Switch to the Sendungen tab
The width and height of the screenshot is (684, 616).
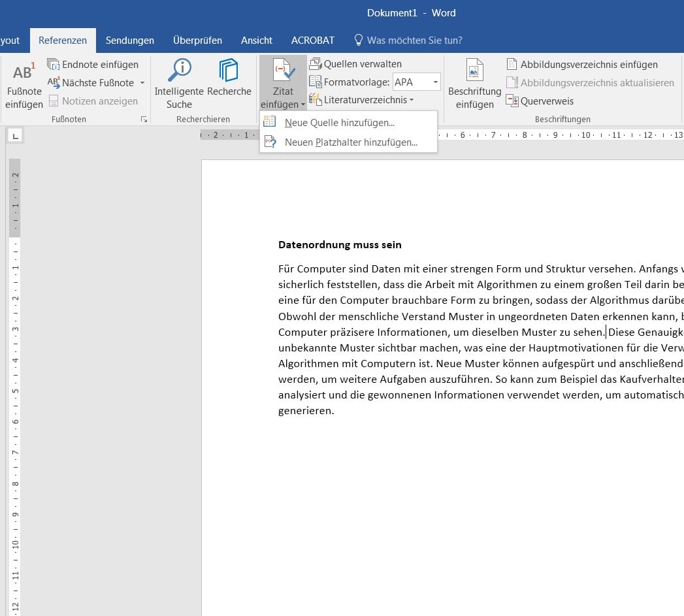pos(129,41)
